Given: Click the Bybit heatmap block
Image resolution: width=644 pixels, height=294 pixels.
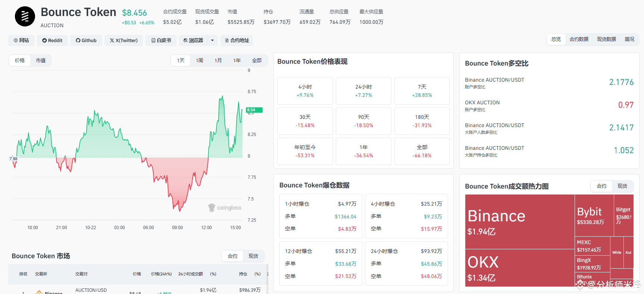Looking at the screenshot, I should pos(594,215).
